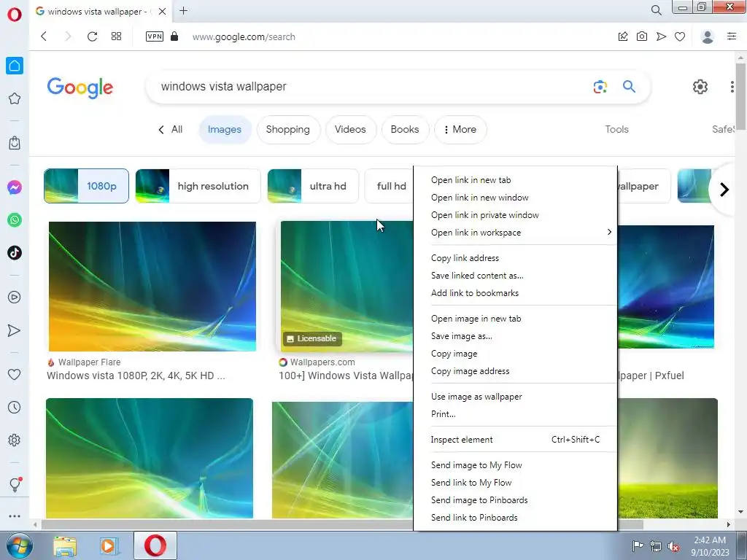Open Easy Setup sliders icon
Viewport: 747px width, 560px height.
[x=732, y=36]
